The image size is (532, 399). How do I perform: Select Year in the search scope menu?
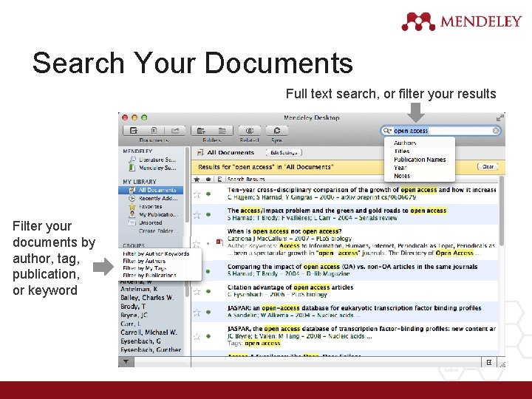click(400, 168)
